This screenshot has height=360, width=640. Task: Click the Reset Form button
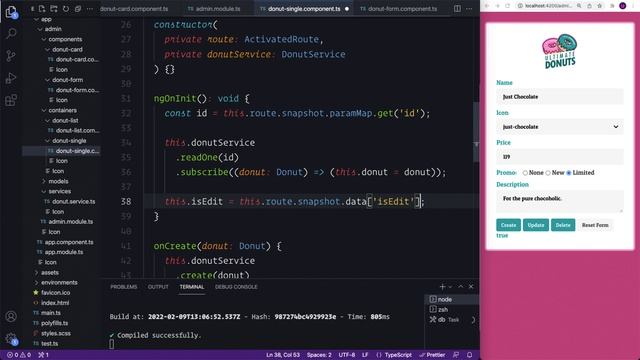click(595, 225)
